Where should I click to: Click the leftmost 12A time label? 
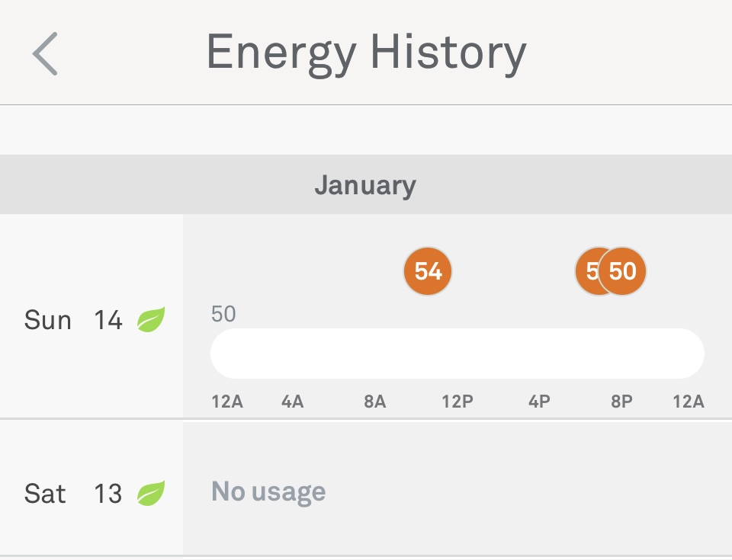click(227, 402)
